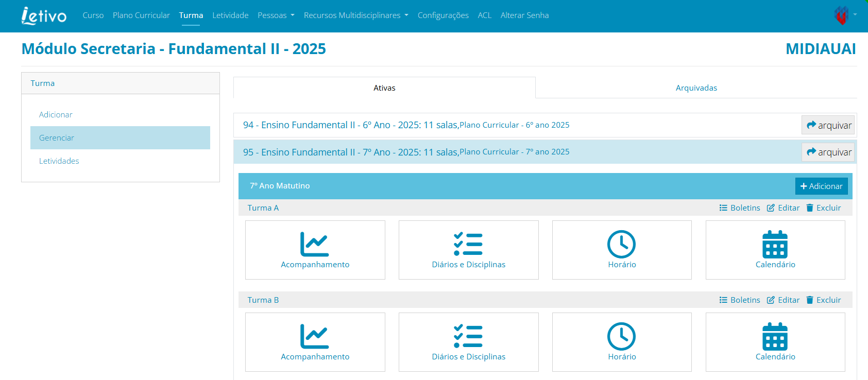868x380 pixels.
Task: Open Alterar Senha menu item
Action: [524, 15]
